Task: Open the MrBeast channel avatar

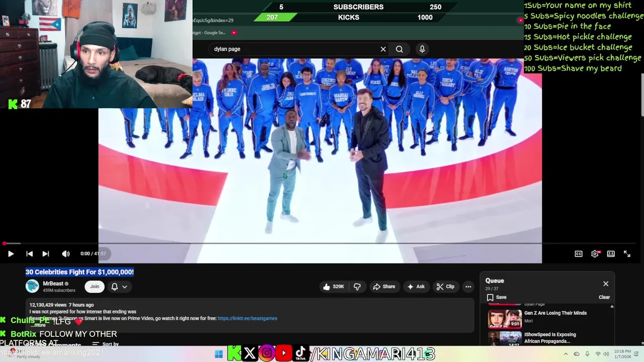Action: click(32, 286)
